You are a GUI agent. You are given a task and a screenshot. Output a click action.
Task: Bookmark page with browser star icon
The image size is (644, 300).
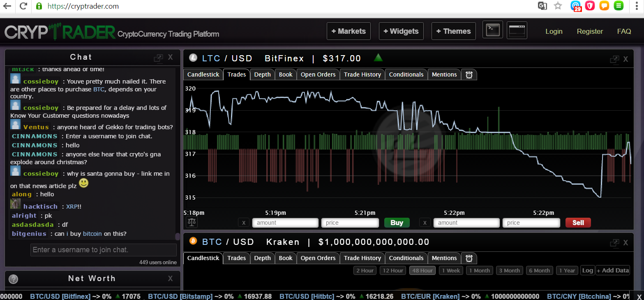coord(558,6)
